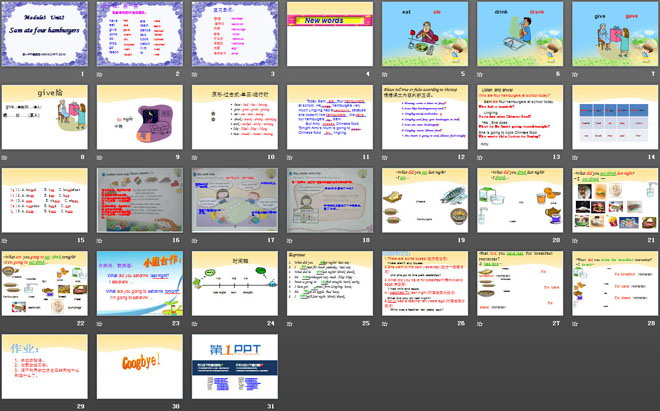660x411 pixels.
Task: Select slide 24 timeline '时间轴'
Action: [235, 283]
